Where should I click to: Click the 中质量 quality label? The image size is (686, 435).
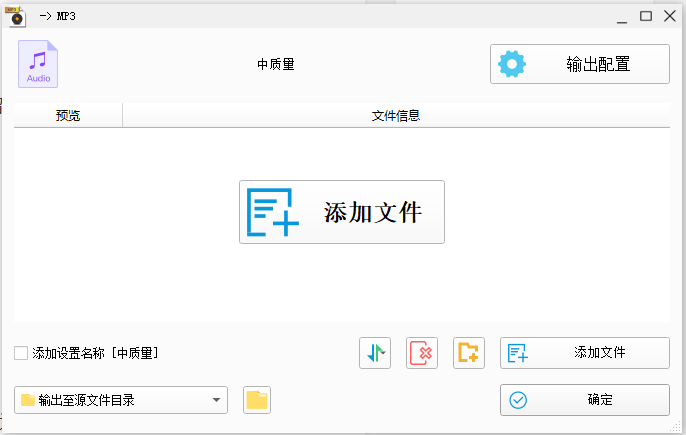(x=275, y=64)
